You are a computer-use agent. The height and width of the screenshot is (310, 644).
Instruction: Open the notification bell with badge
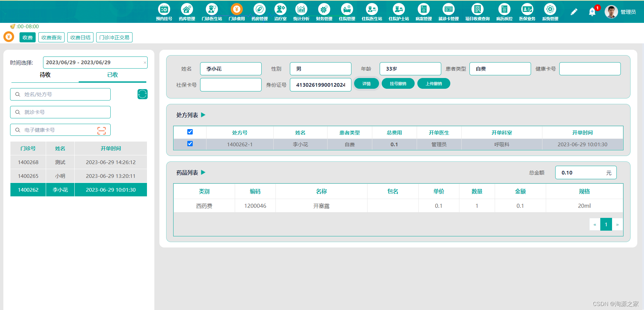(x=593, y=12)
